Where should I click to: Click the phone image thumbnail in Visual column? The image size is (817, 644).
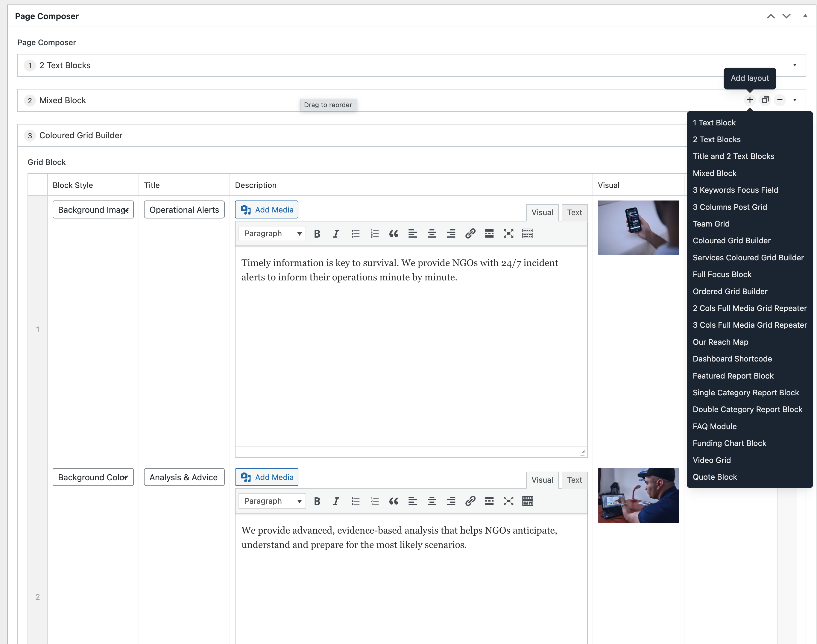pos(638,227)
